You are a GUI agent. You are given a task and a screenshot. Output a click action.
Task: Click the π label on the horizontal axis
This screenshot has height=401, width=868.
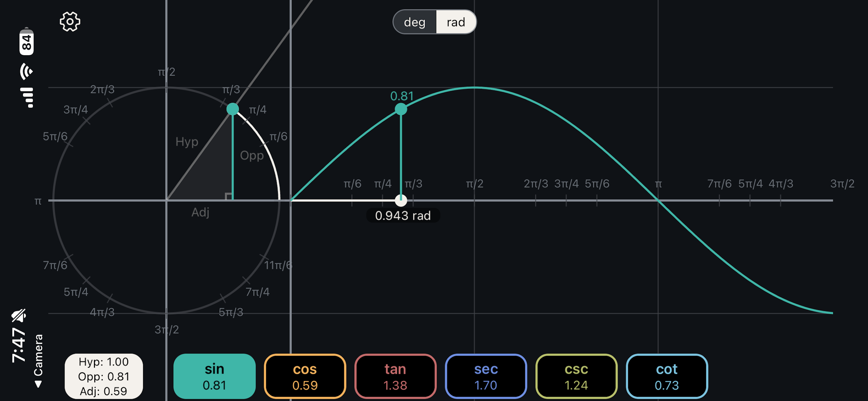[658, 184]
